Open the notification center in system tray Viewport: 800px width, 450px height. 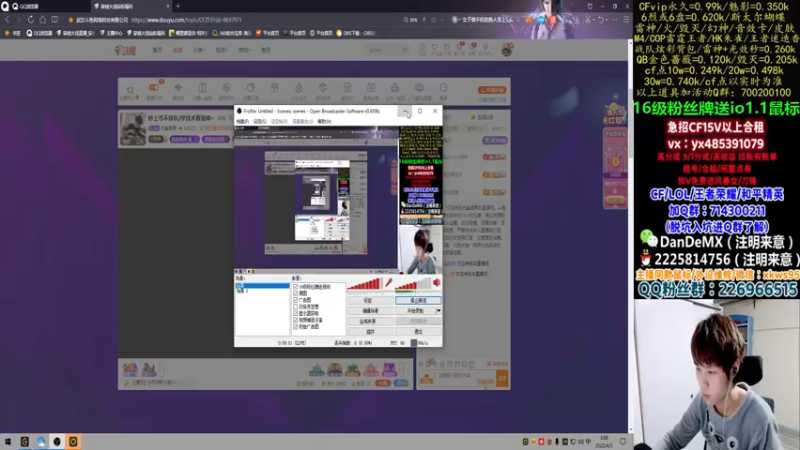[x=622, y=441]
